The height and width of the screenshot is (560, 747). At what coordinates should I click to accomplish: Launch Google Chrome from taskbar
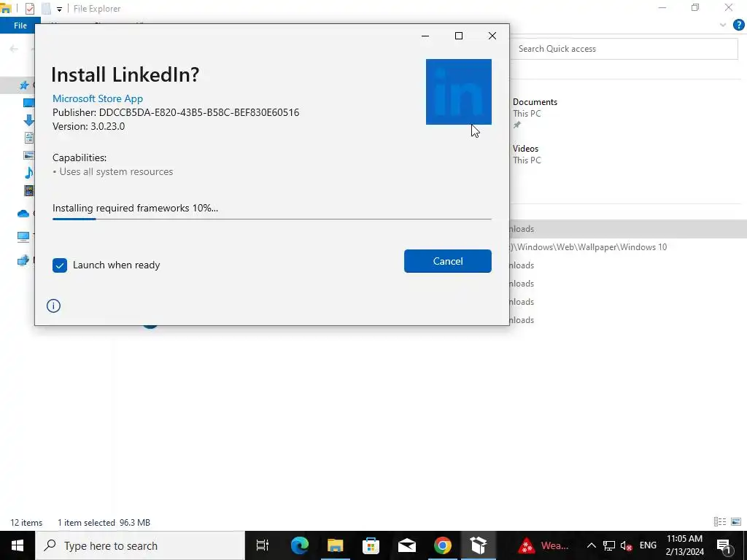tap(443, 545)
